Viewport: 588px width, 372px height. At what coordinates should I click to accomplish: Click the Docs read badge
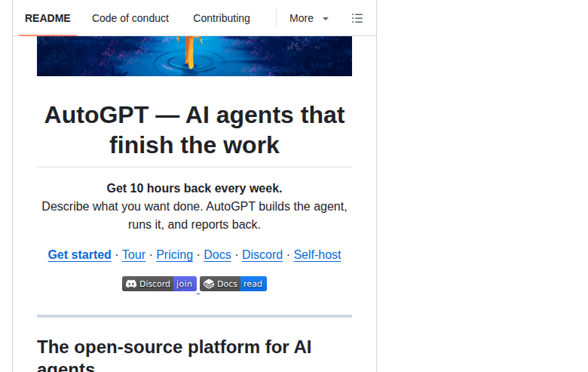(x=233, y=284)
